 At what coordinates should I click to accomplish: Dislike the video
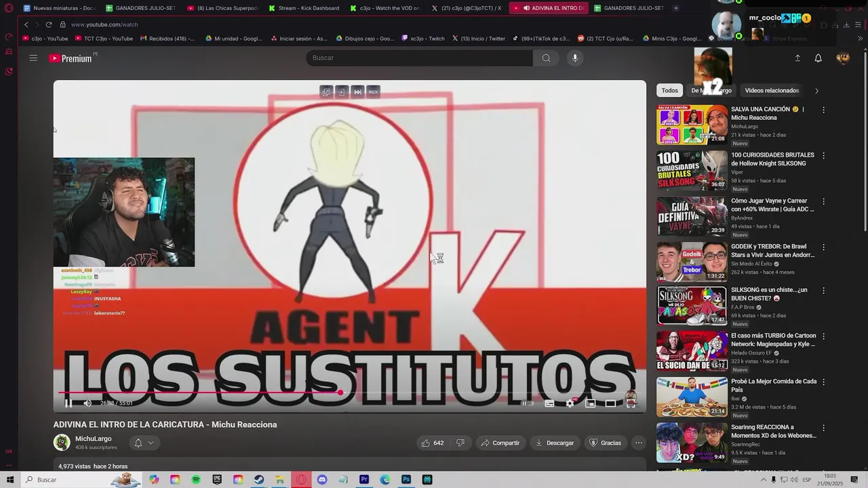[x=460, y=443]
